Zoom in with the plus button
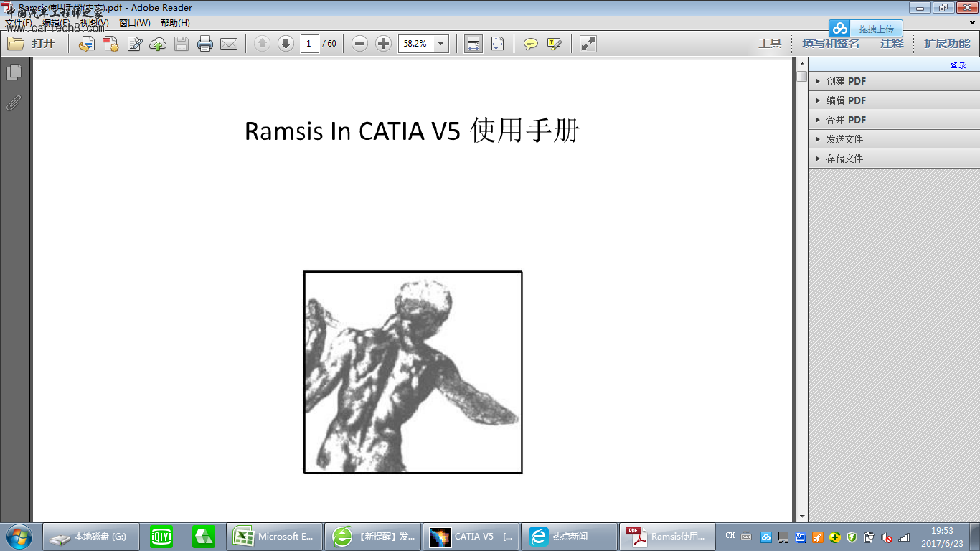 click(x=384, y=44)
